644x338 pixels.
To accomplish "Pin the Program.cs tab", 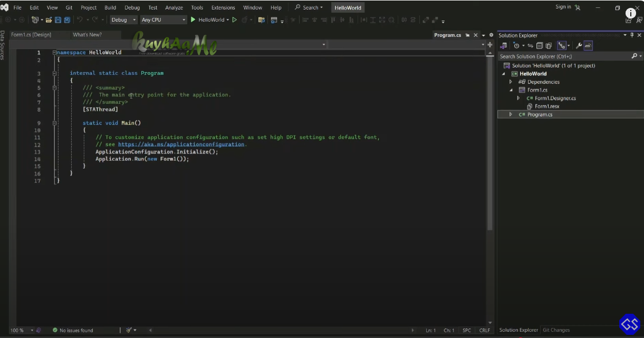I will point(467,35).
